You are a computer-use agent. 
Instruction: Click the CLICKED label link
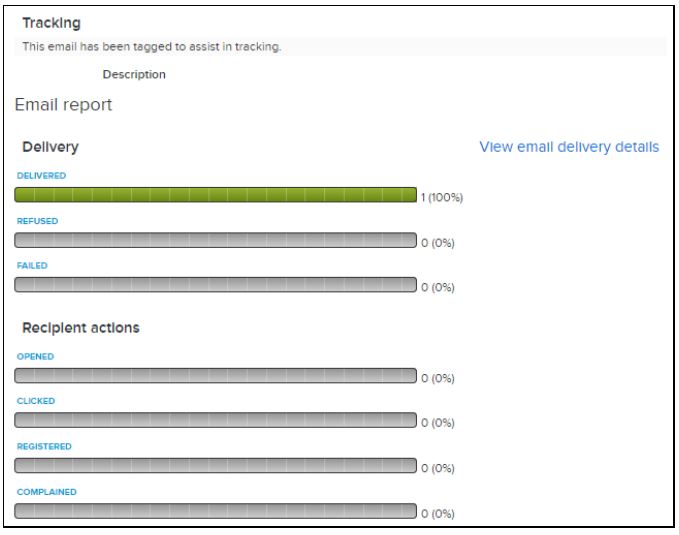[x=36, y=401]
